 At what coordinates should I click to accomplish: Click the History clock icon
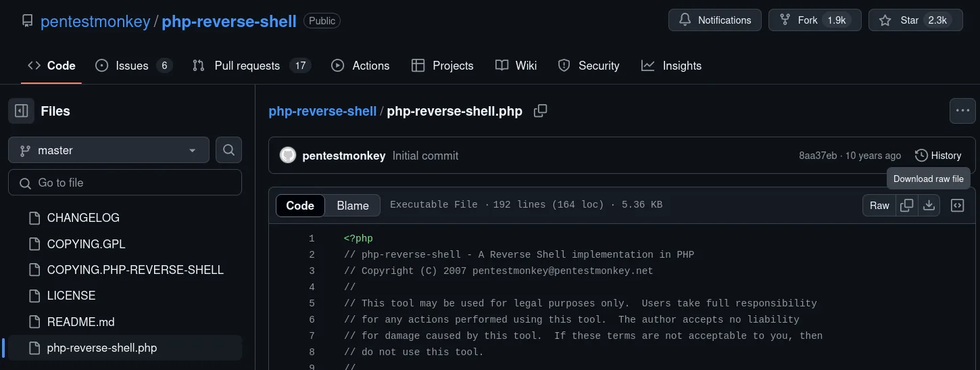[921, 156]
